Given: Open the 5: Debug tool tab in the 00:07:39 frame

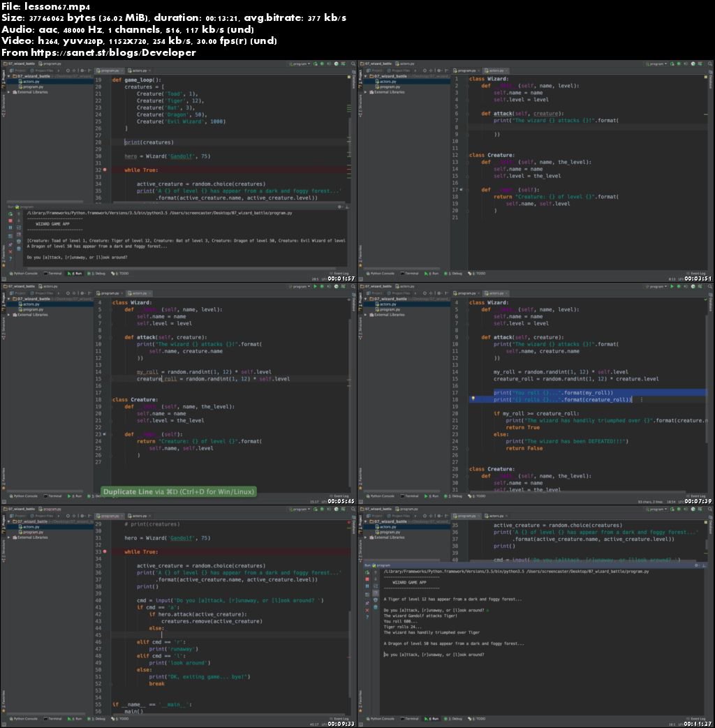Looking at the screenshot, I should point(453,496).
